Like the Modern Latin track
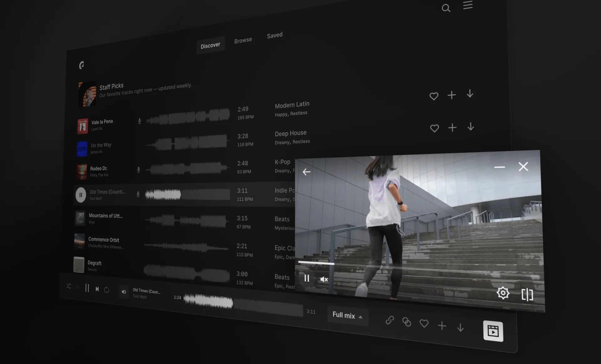The width and height of the screenshot is (601, 364). 434,96
